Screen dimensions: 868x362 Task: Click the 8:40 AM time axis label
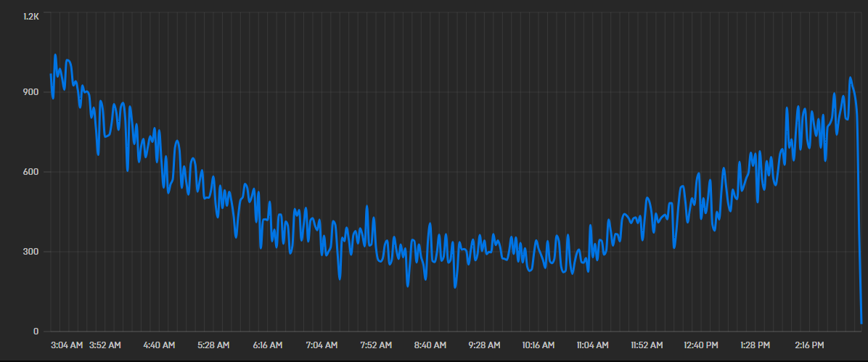pos(430,345)
